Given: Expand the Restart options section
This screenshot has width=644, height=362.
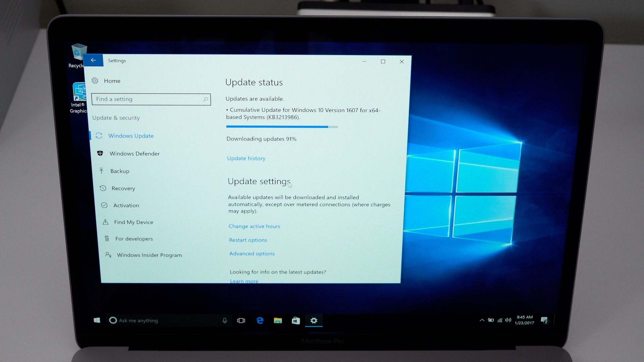Looking at the screenshot, I should click(247, 240).
